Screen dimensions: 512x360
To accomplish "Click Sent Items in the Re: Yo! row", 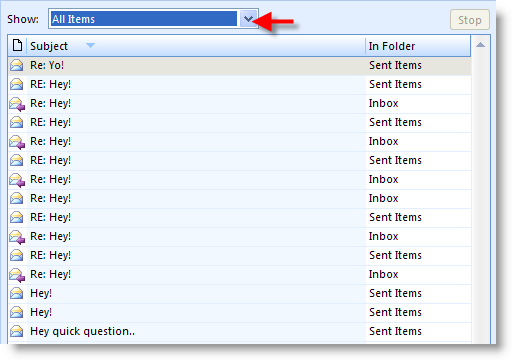I will [395, 65].
